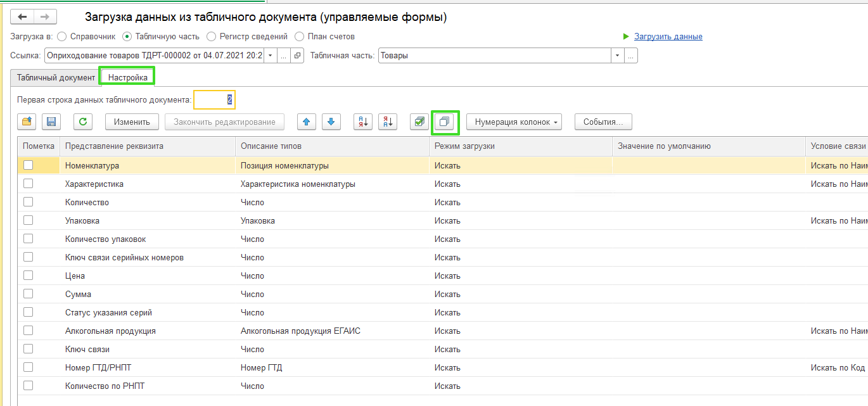Select the Статус указания серий row

tap(443, 312)
